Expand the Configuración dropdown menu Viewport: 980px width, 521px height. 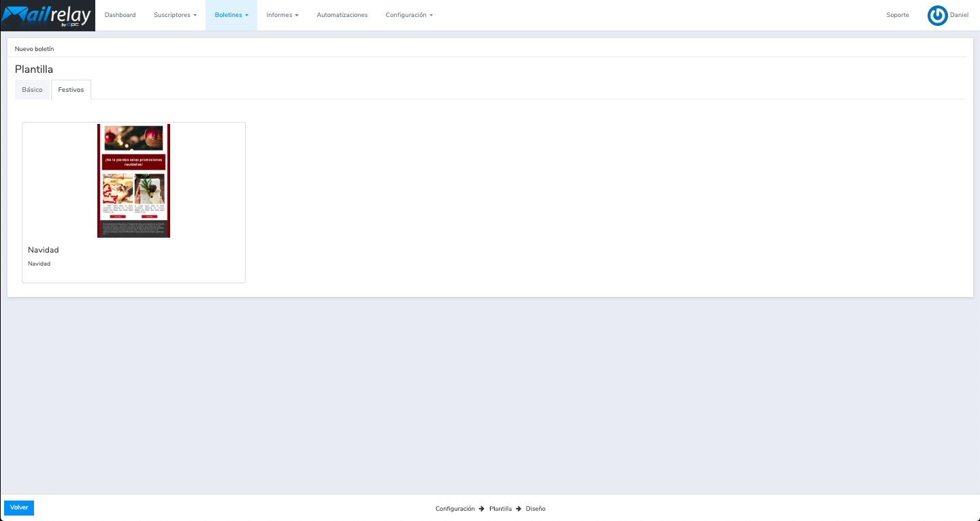(409, 15)
